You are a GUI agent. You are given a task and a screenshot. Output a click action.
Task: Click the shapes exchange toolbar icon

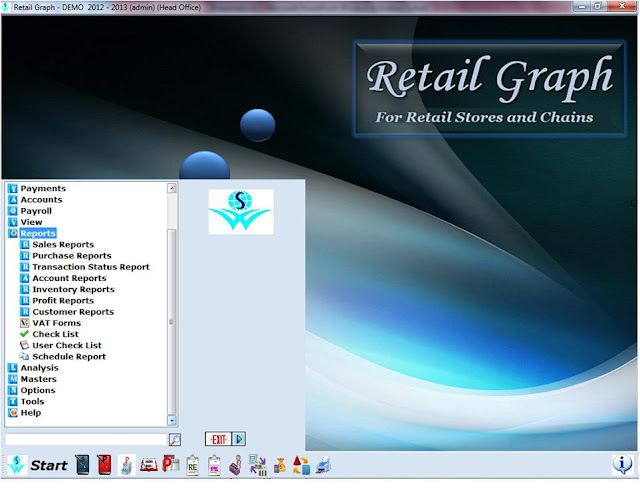click(x=301, y=465)
